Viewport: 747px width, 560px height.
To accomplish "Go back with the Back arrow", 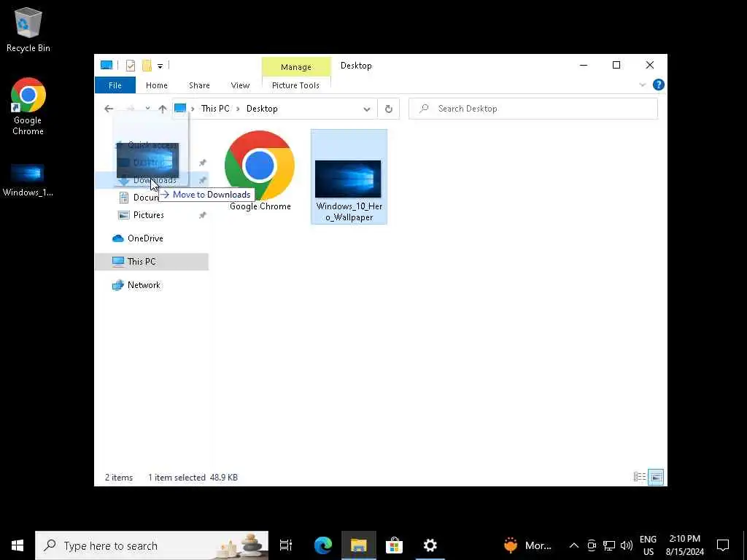I will click(109, 109).
